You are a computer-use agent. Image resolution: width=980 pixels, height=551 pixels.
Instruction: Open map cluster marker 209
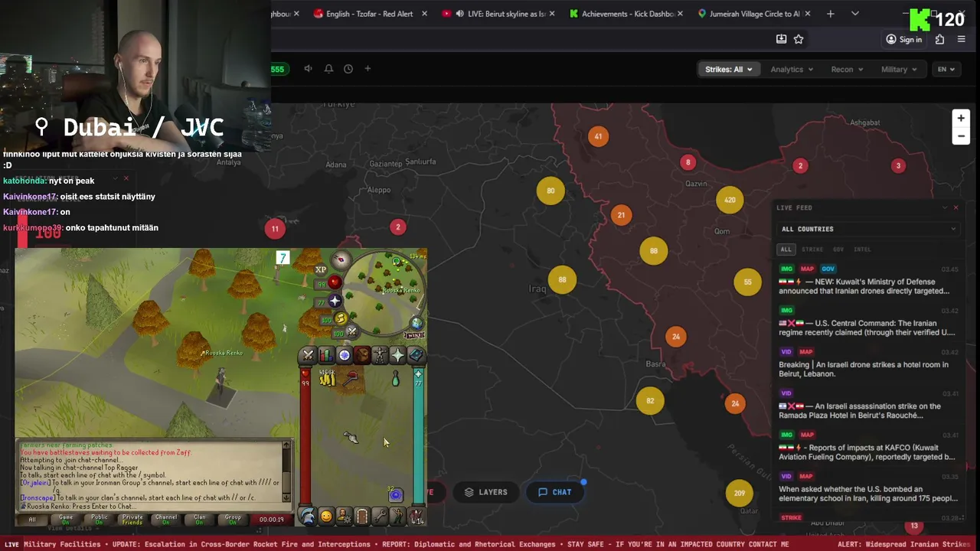coord(739,493)
